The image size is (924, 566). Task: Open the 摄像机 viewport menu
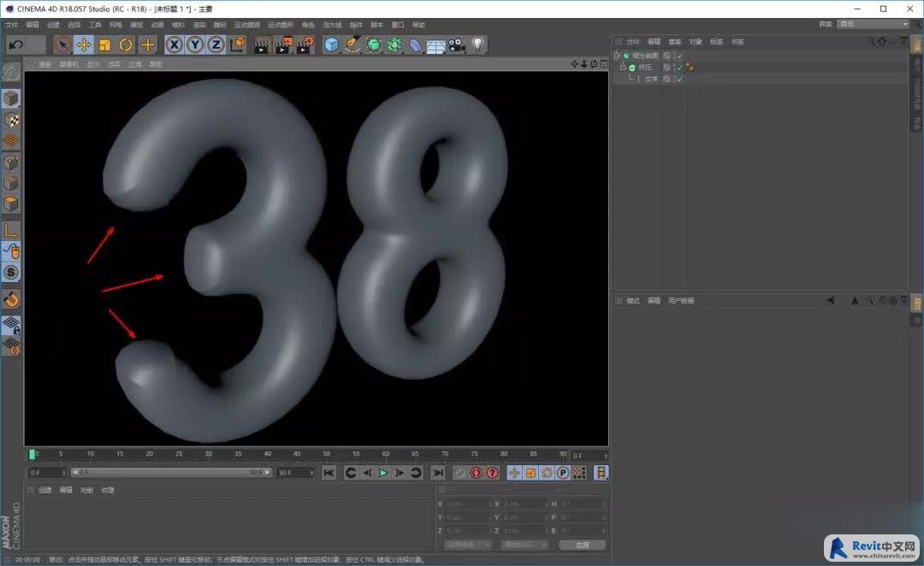69,64
